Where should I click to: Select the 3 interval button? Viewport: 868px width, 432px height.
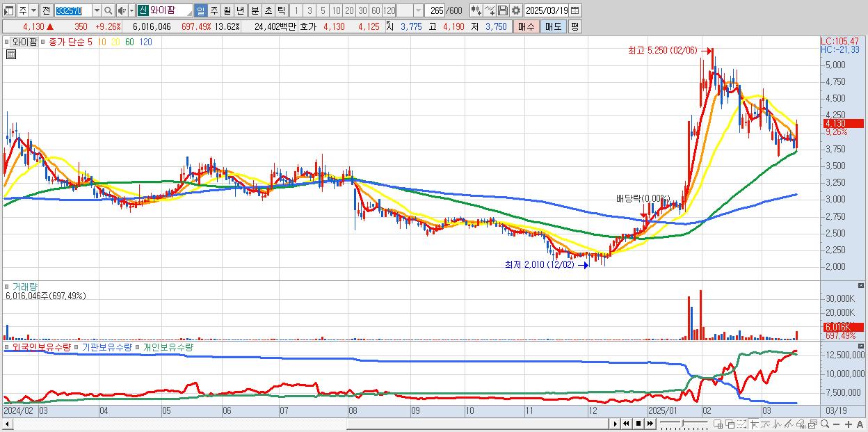tap(309, 10)
